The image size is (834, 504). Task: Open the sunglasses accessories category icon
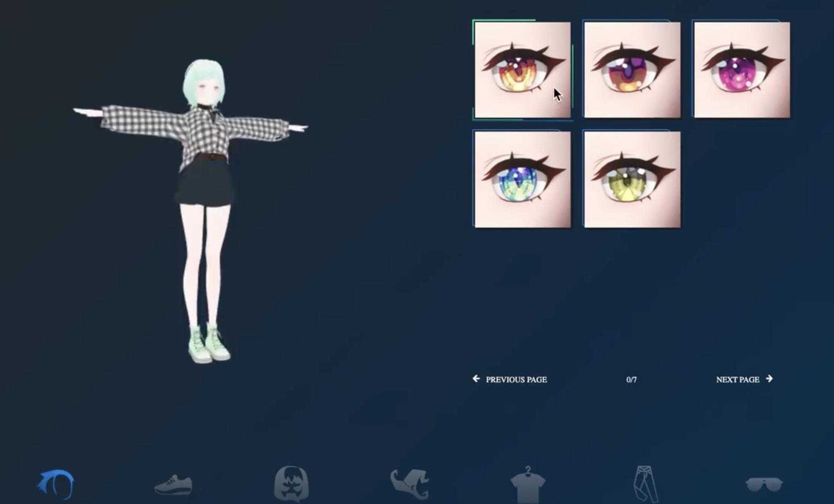point(764,484)
